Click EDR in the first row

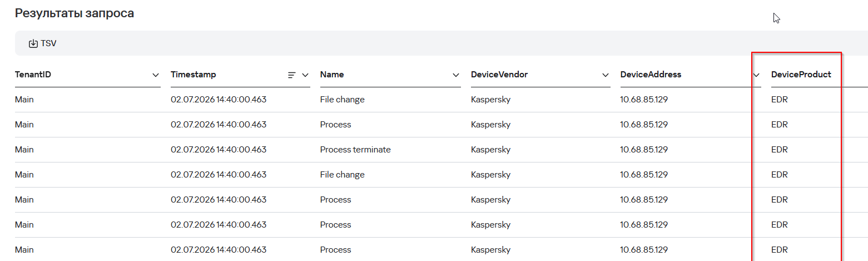(x=780, y=100)
